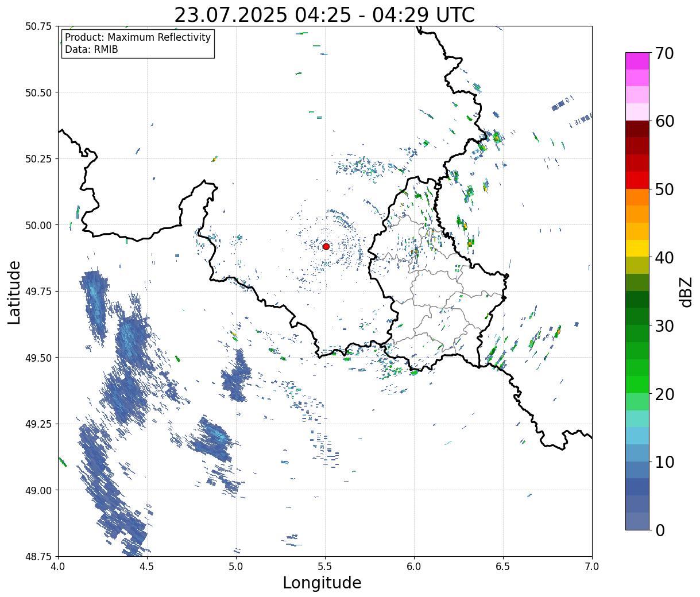Click the grey-blue 0 dBZ color band
700x597 pixels.
coord(637,521)
